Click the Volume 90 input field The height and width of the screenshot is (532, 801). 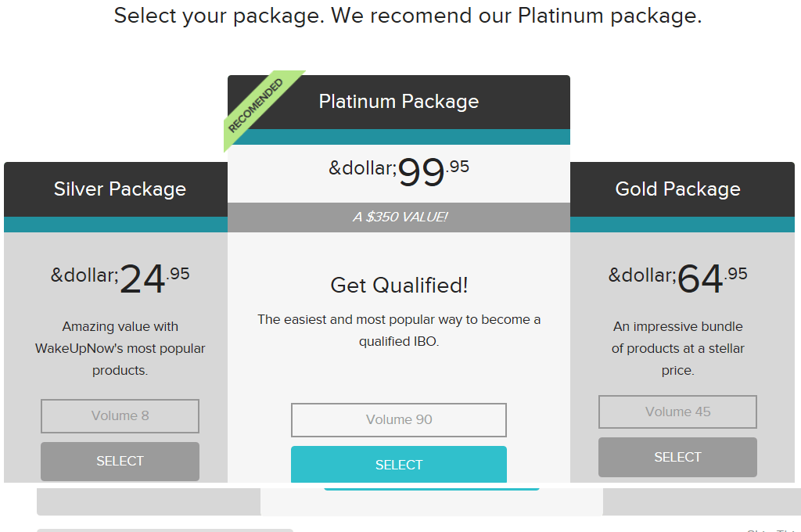399,420
